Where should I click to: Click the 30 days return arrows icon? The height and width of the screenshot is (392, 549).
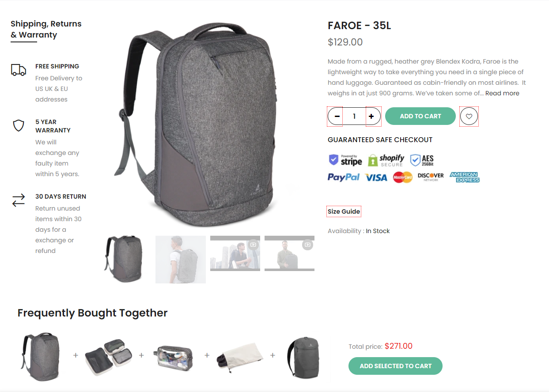tap(19, 200)
